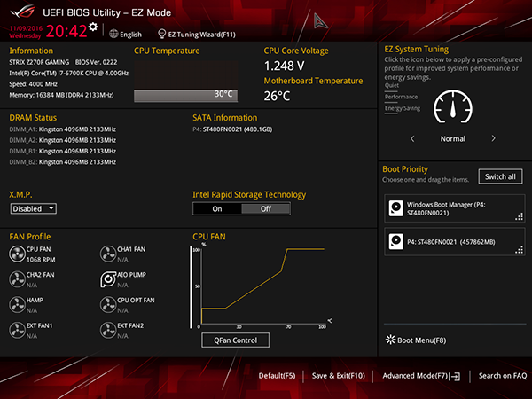Image resolution: width=532 pixels, height=399 pixels.
Task: Click the Advanced Mode exit arrow icon
Action: click(456, 376)
